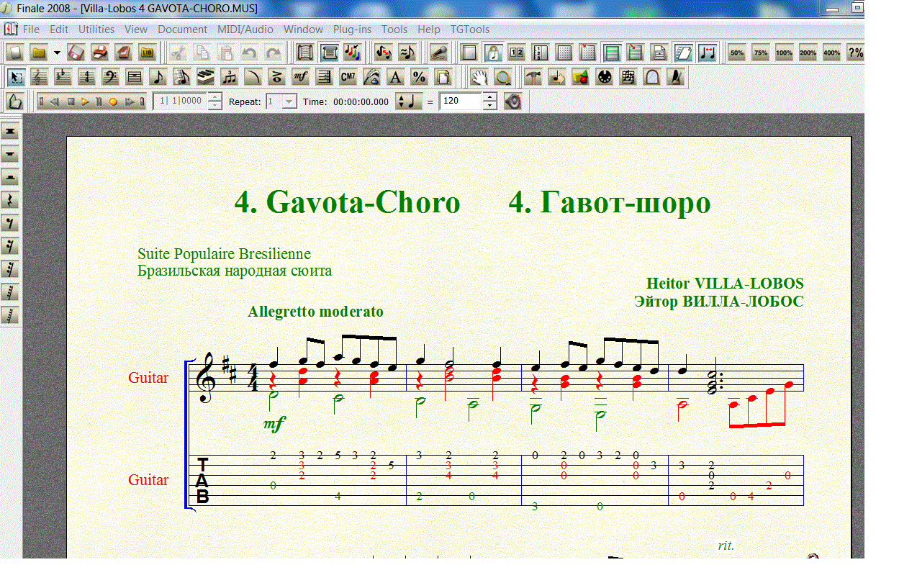The width and height of the screenshot is (917, 588).
Task: Select the Zoom magnifier tool
Action: pyautogui.click(x=503, y=77)
